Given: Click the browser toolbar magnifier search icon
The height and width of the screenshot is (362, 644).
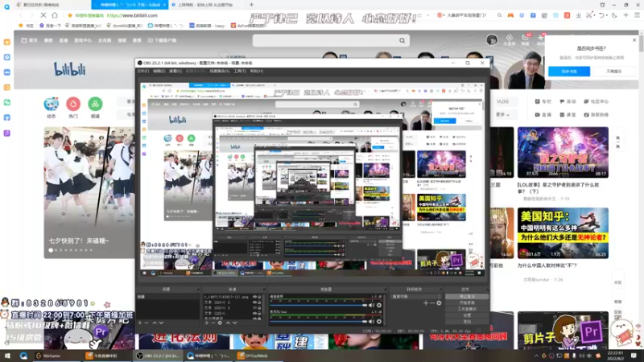Looking at the screenshot, I should click(x=499, y=15).
